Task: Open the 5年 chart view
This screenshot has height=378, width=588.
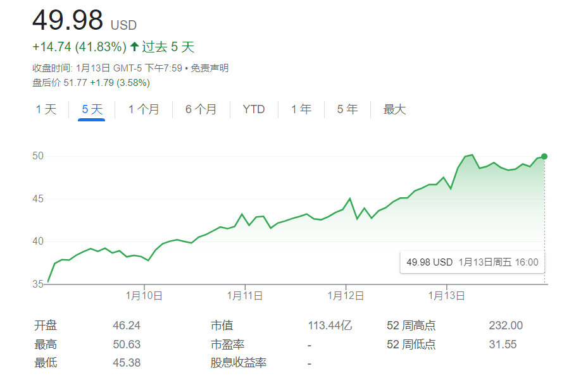Action: point(346,109)
